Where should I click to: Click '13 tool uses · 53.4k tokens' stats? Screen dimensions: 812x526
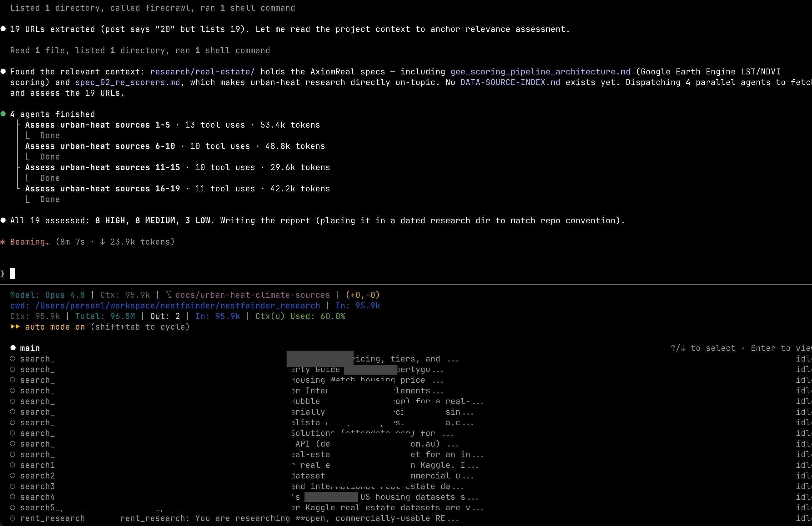[x=252, y=125]
